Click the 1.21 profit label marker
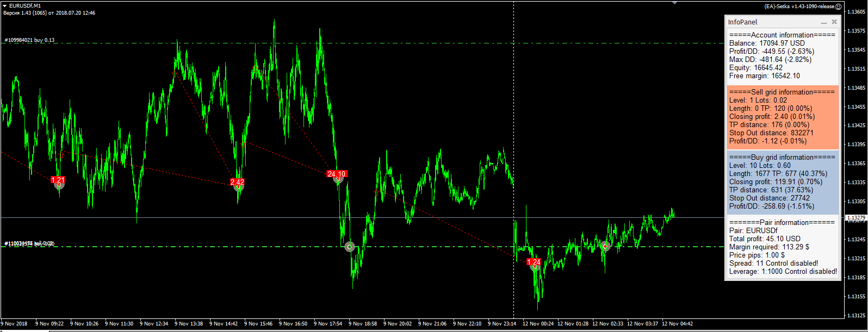This screenshot has height=332, width=868. (58, 180)
